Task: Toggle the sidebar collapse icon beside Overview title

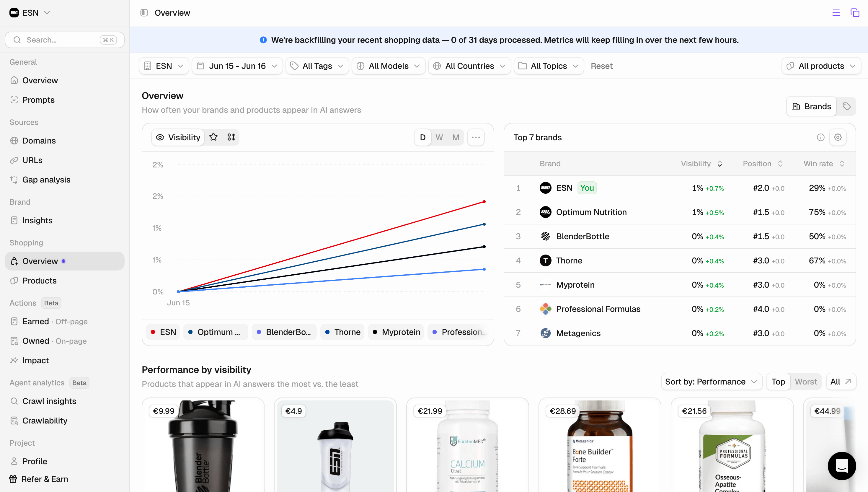Action: pyautogui.click(x=144, y=13)
